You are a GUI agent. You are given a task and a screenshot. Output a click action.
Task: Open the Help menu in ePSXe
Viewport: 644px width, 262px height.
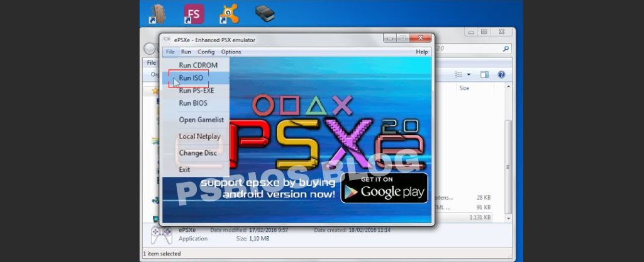(421, 52)
